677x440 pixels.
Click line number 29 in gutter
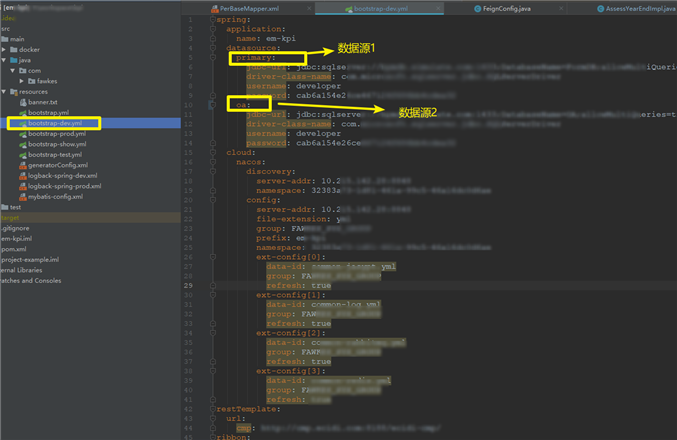point(188,285)
